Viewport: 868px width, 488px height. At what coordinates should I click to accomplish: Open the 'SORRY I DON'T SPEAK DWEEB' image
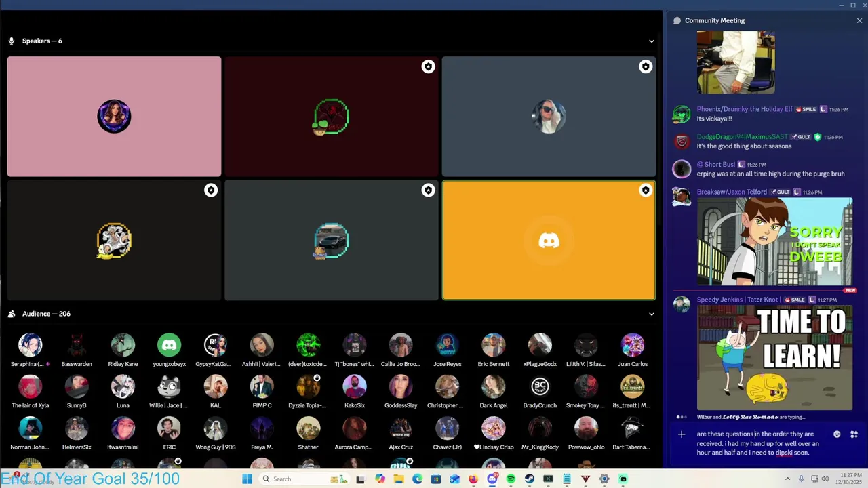(774, 241)
